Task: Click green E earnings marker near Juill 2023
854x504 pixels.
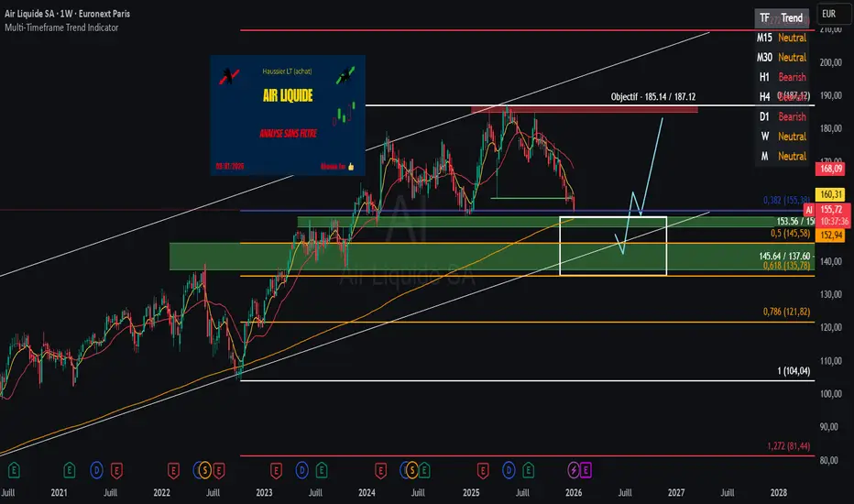Action: pyautogui.click(x=322, y=470)
